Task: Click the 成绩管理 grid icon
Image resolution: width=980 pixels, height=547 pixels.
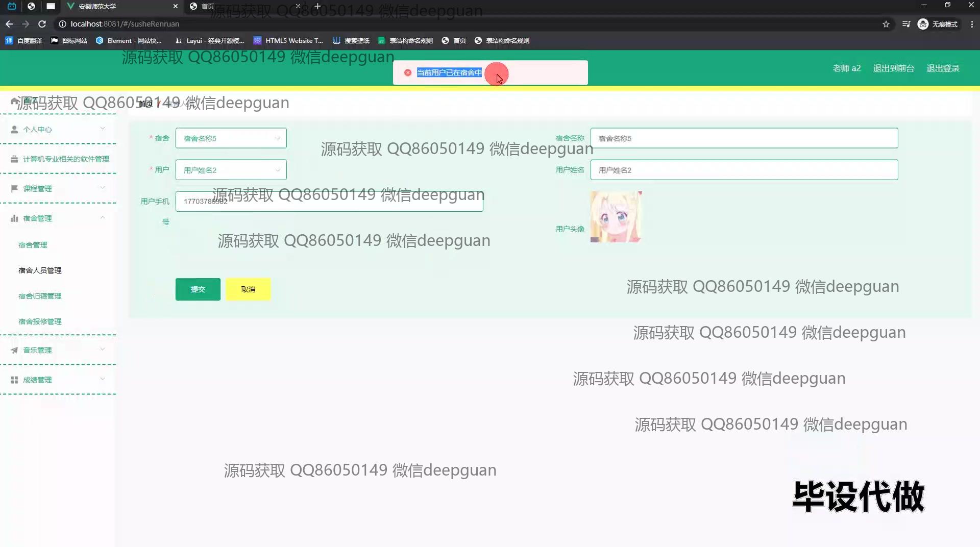Action: point(14,380)
